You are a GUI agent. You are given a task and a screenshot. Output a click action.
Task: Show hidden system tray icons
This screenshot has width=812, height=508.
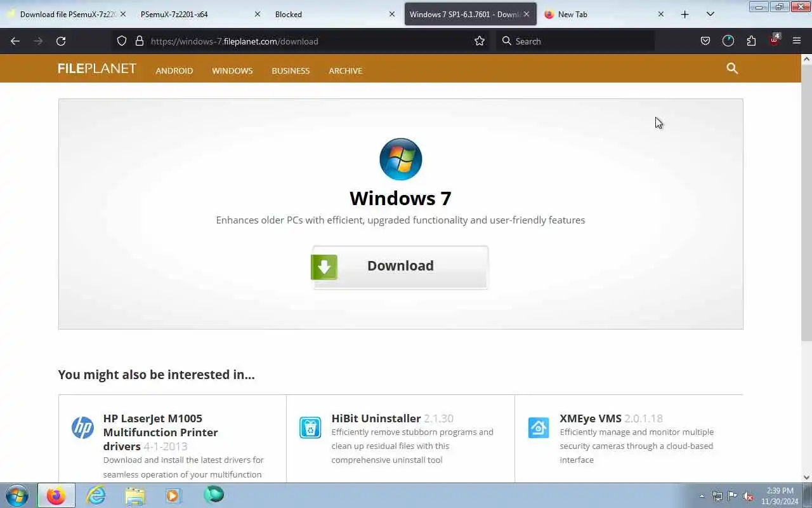pos(702,496)
